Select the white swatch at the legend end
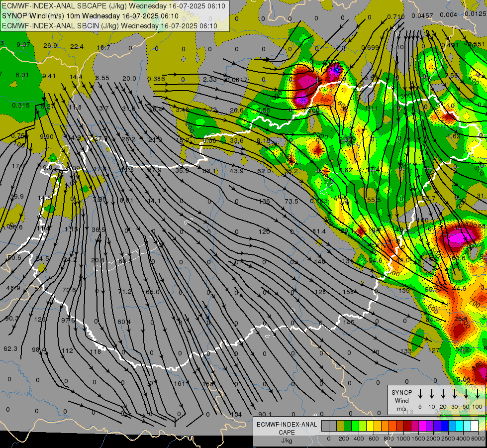Image resolution: width=487 pixels, height=448 pixels. (x=474, y=426)
